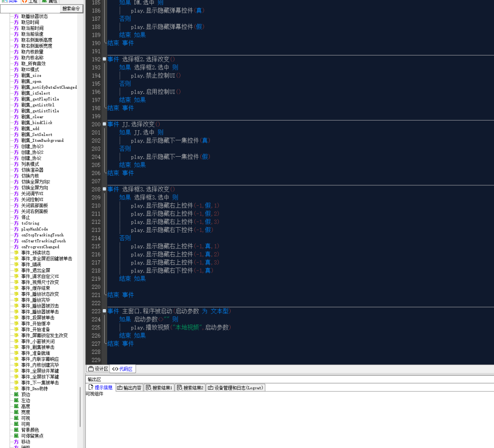Click the method icon beside 停止
This screenshot has height=448, width=494.
(16, 217)
